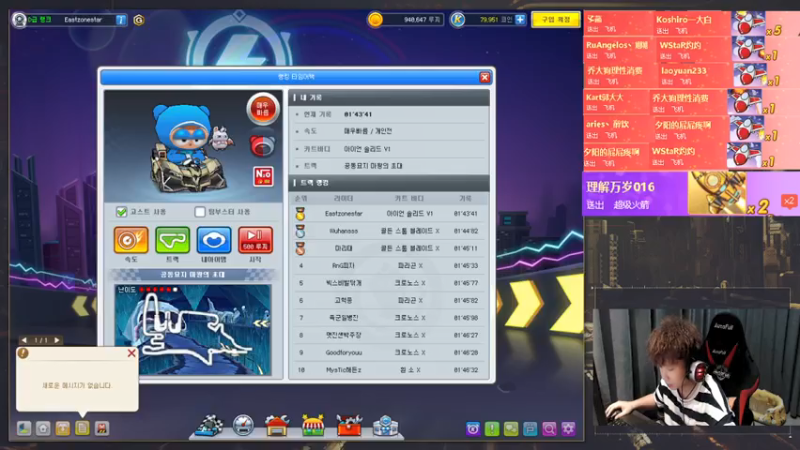Open the orange speed selection button
The height and width of the screenshot is (450, 800).
(131, 240)
